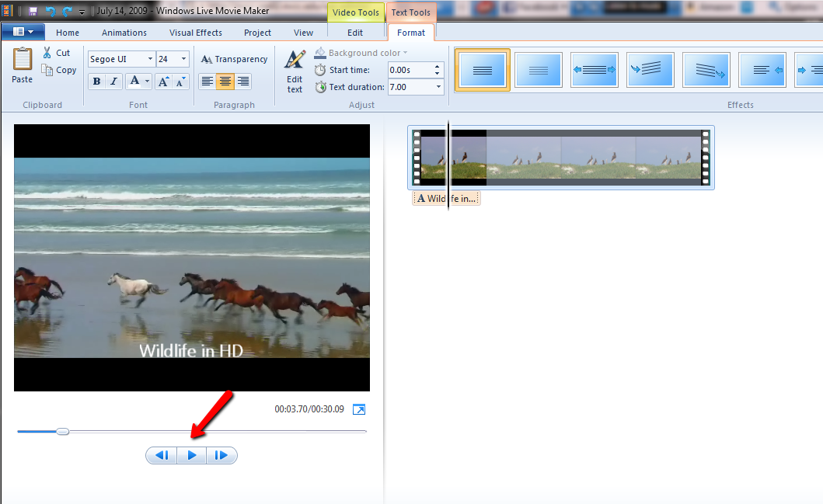Play the video preview
The width and height of the screenshot is (823, 504).
click(192, 455)
